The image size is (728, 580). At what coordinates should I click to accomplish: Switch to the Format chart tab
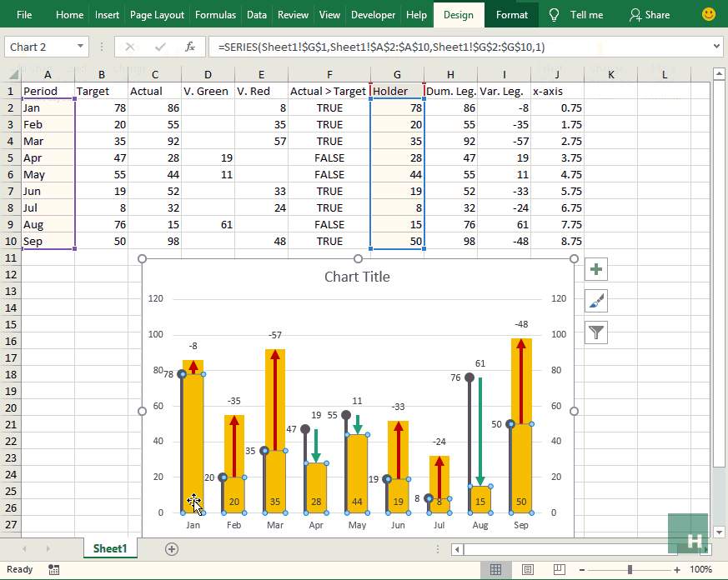point(512,15)
